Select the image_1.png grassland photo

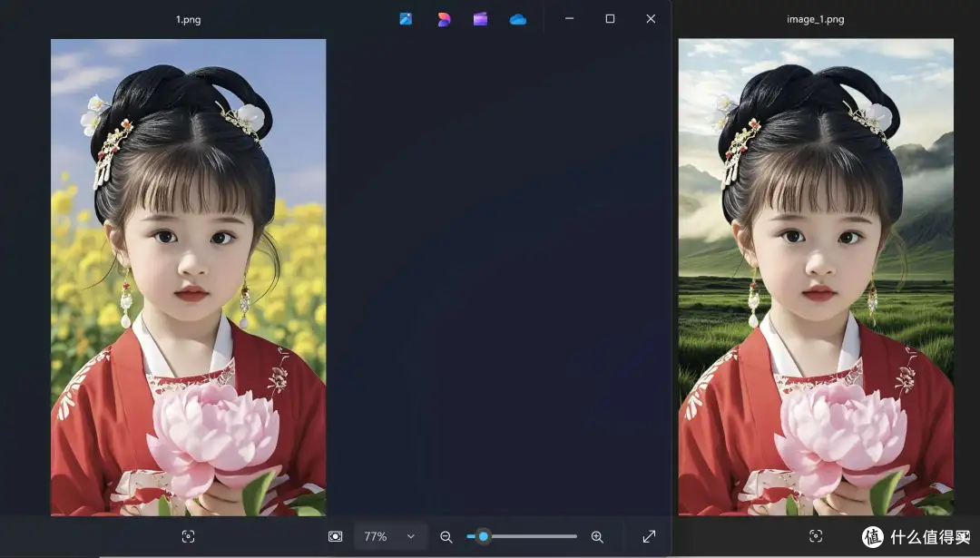[816, 277]
